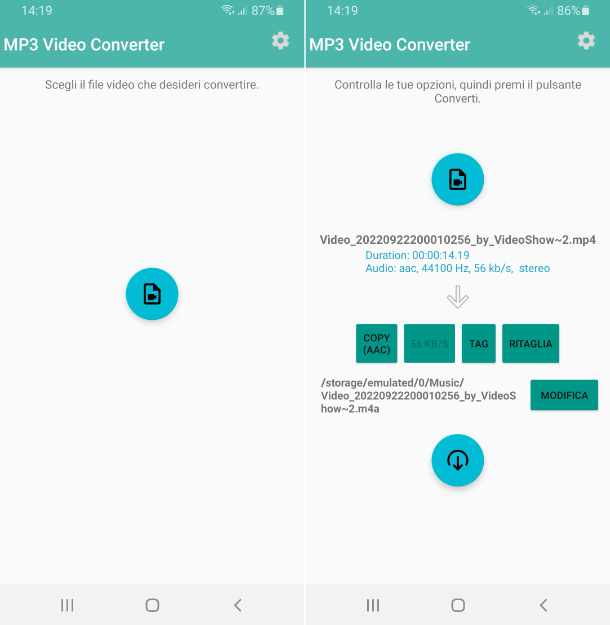Start conversion with round download button
610x625 pixels.
click(458, 460)
